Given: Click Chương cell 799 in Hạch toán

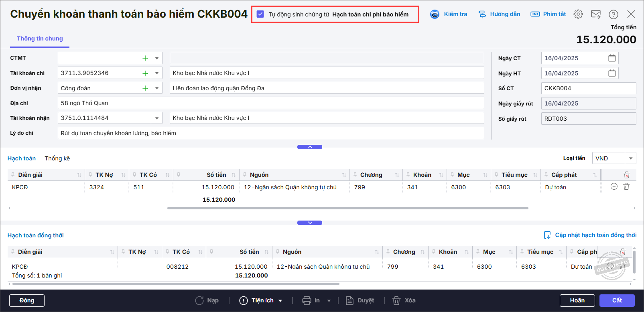Looking at the screenshot, I should [376, 187].
